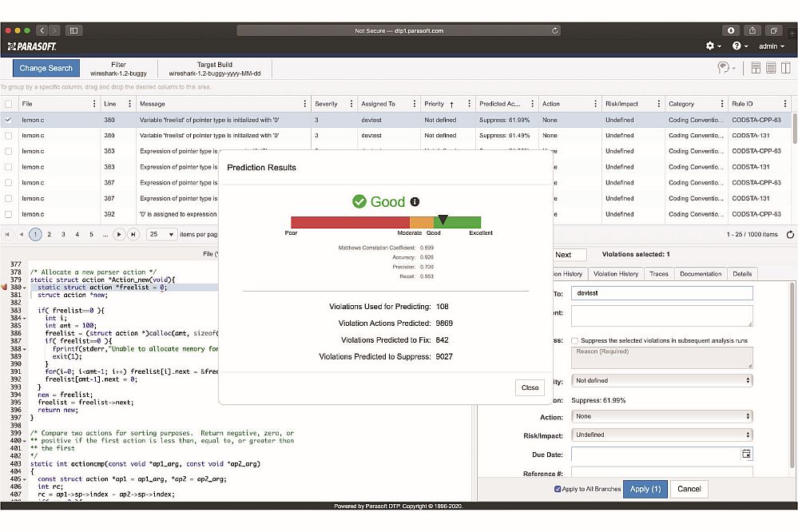Uncheck the first lemon.c line 380 row
The height and width of the screenshot is (532, 798).
coord(8,120)
